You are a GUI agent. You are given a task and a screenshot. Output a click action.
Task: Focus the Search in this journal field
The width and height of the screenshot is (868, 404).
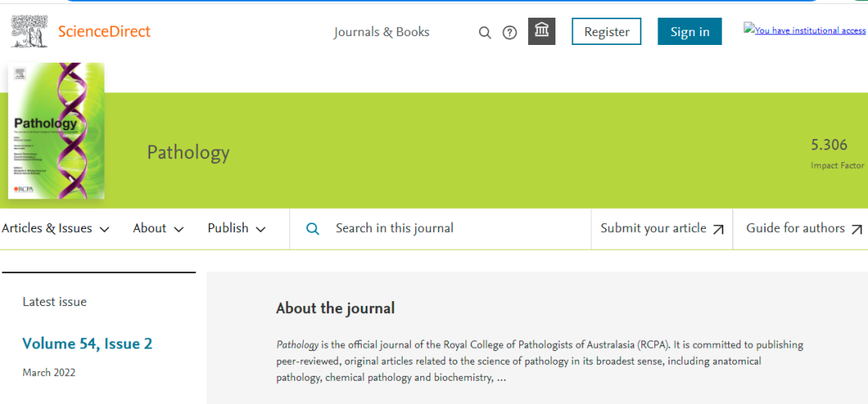(x=450, y=229)
